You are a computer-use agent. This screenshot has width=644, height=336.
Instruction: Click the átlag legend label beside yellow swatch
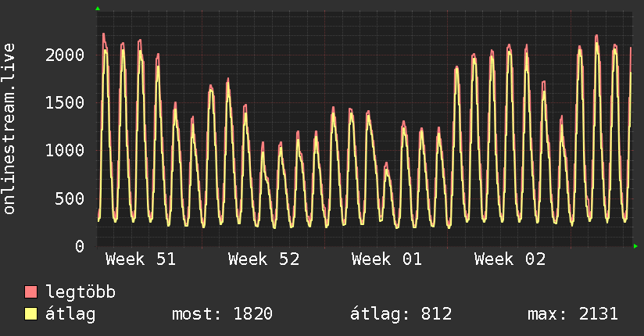point(70,314)
